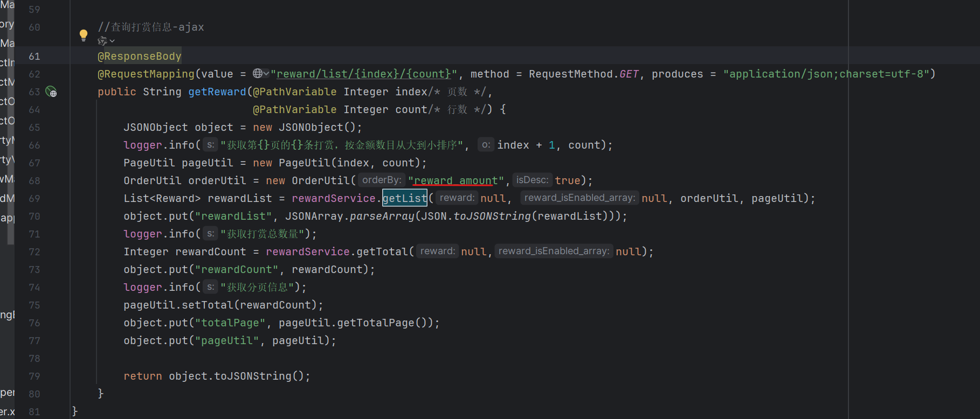The image size is (980, 419).
Task: Click the isDesc: parameter hint
Action: (532, 180)
